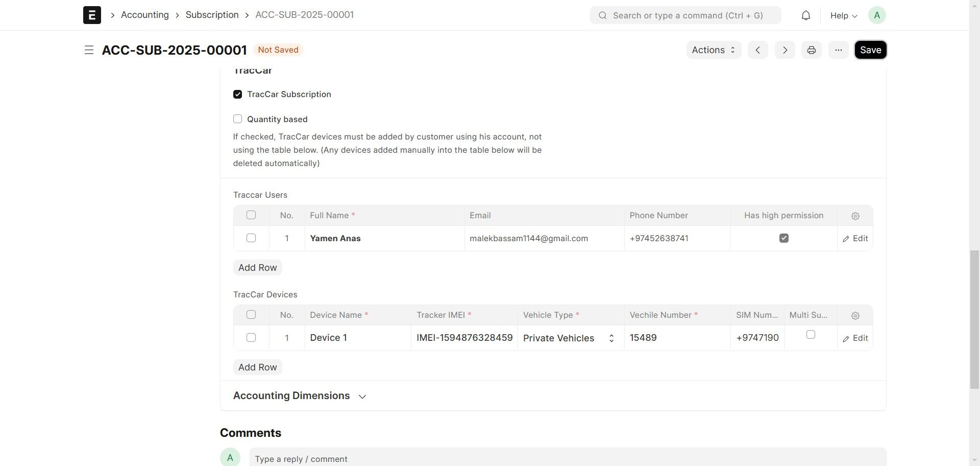
Task: Toggle Multi Su... checkbox for Device 1
Action: pos(811,335)
